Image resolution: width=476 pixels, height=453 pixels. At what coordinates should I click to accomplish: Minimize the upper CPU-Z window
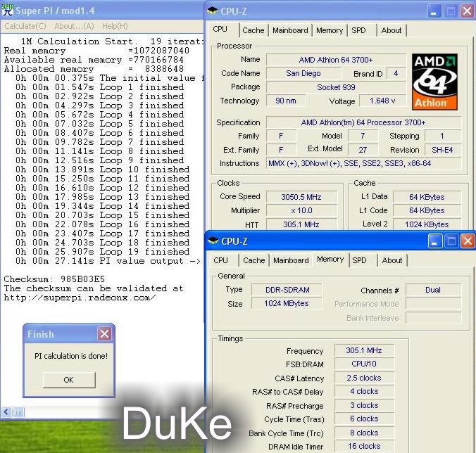434,11
